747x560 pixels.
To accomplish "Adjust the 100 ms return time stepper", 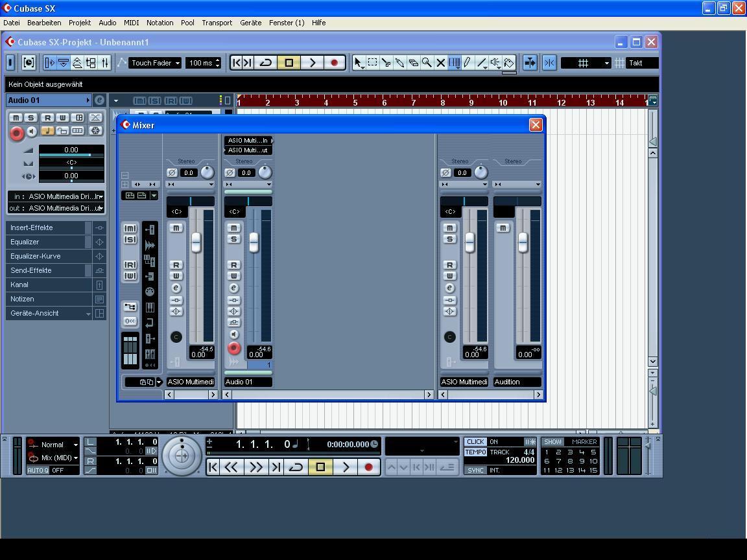I will (218, 63).
